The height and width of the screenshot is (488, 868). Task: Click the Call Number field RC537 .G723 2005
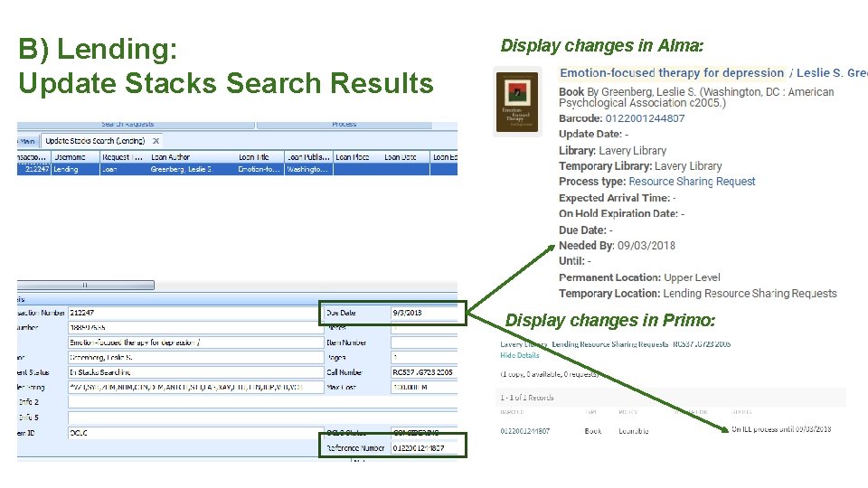click(x=424, y=372)
